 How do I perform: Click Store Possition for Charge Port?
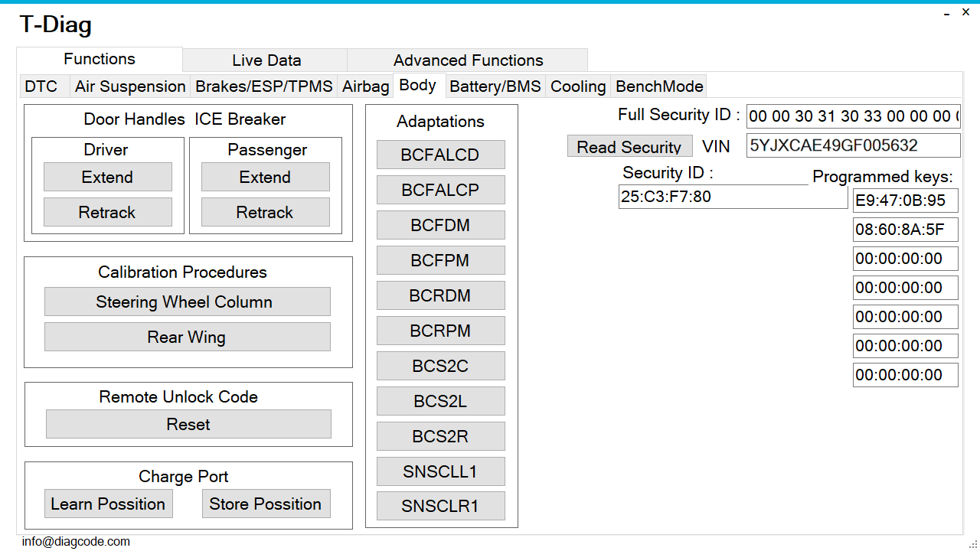266,504
